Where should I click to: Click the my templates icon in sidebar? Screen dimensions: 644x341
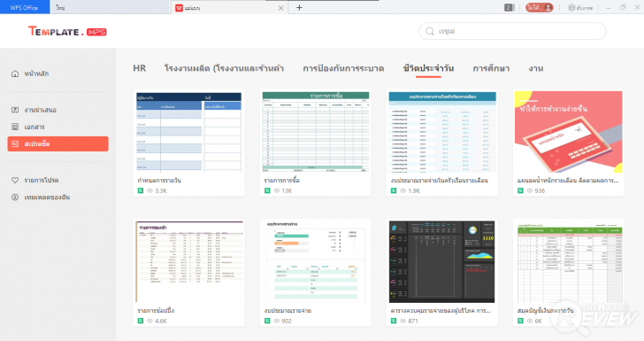point(15,197)
